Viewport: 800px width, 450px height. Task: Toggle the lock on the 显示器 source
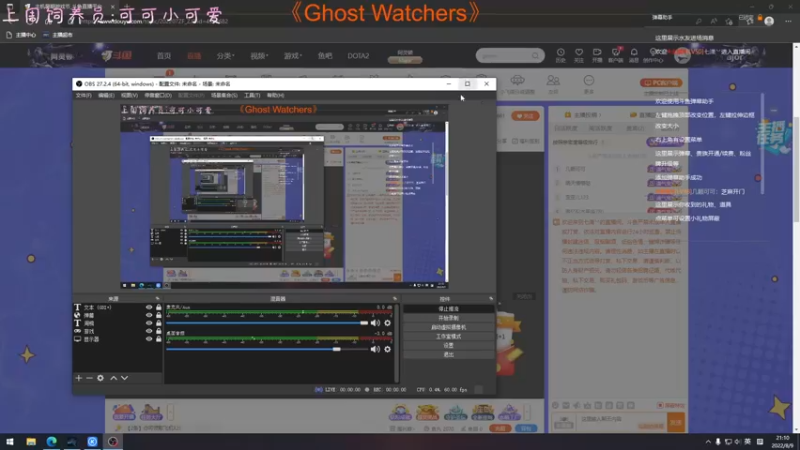(159, 339)
